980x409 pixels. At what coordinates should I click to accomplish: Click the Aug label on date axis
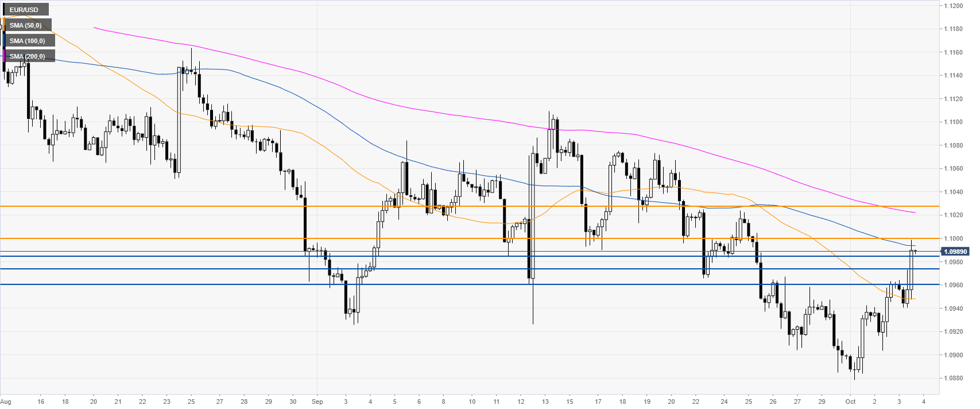[x=6, y=402]
